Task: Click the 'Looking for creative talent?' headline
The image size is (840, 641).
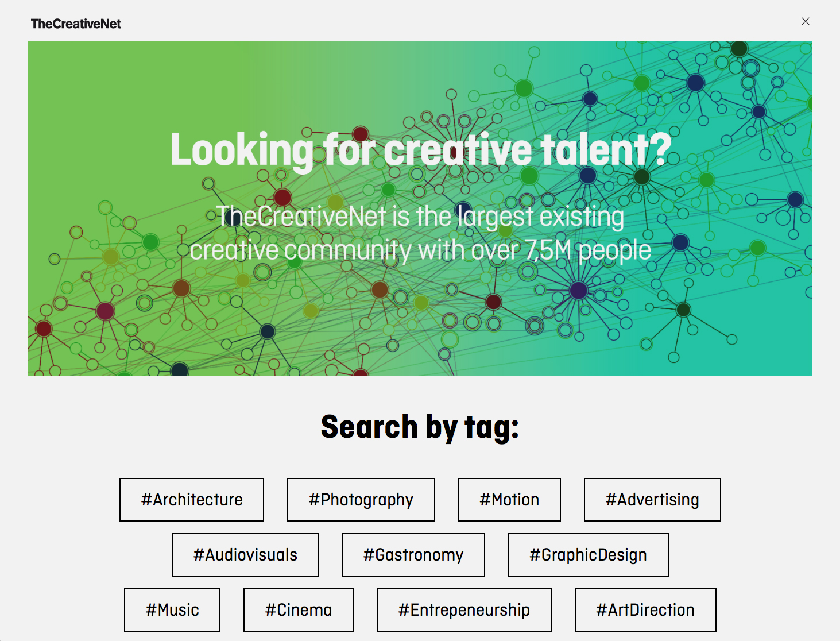Action: (x=420, y=149)
